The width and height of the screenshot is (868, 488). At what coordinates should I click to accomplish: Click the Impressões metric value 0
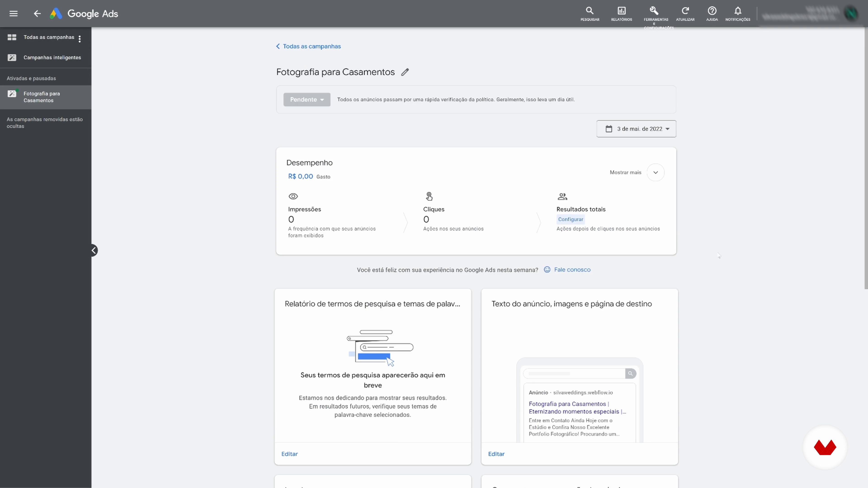click(291, 219)
